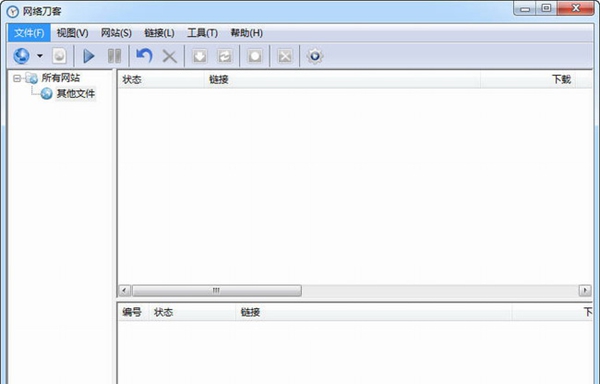The height and width of the screenshot is (384, 600).
Task: Click the greyed page icon beside globe dropdown
Action: [x=59, y=56]
